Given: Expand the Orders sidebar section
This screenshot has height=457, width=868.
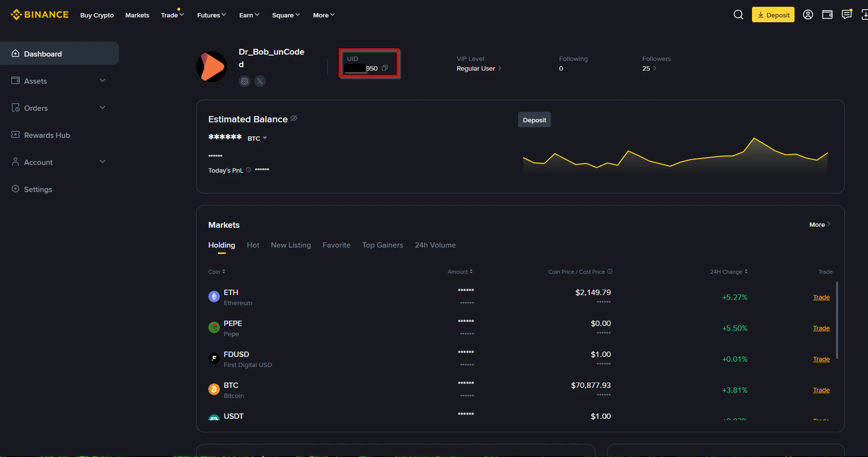Looking at the screenshot, I should pyautogui.click(x=102, y=108).
